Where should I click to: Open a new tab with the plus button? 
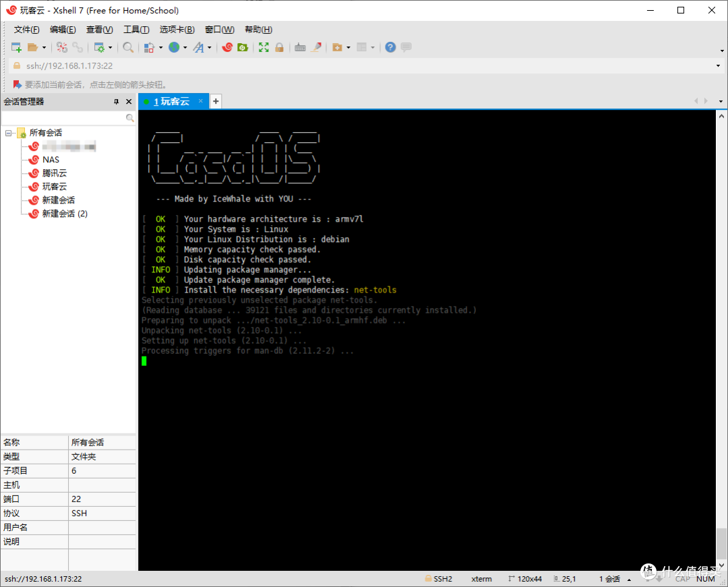(215, 101)
